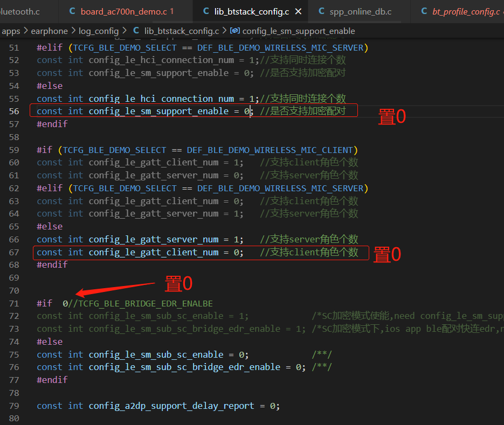Click config_le_gatt_client_num on line 67
Viewport: 504px width, 425px height.
154,252
